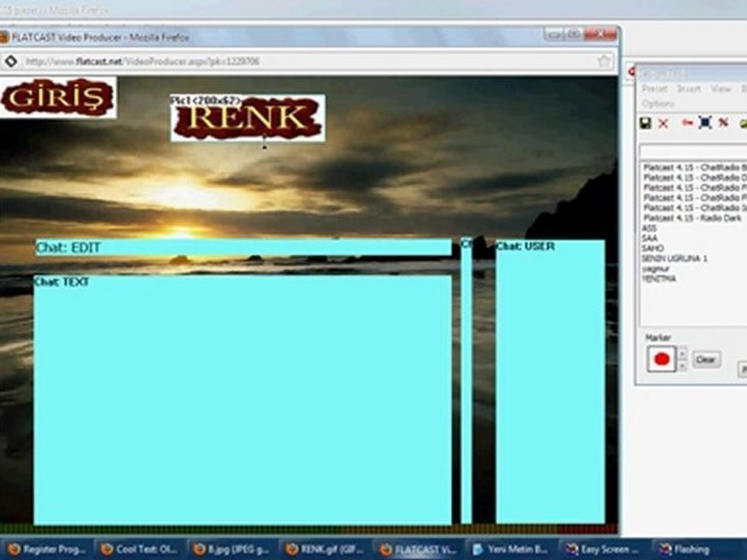Select the 'SENIN UGRUNA 1' preset
Viewport: 747px width, 560px height.
tap(674, 258)
